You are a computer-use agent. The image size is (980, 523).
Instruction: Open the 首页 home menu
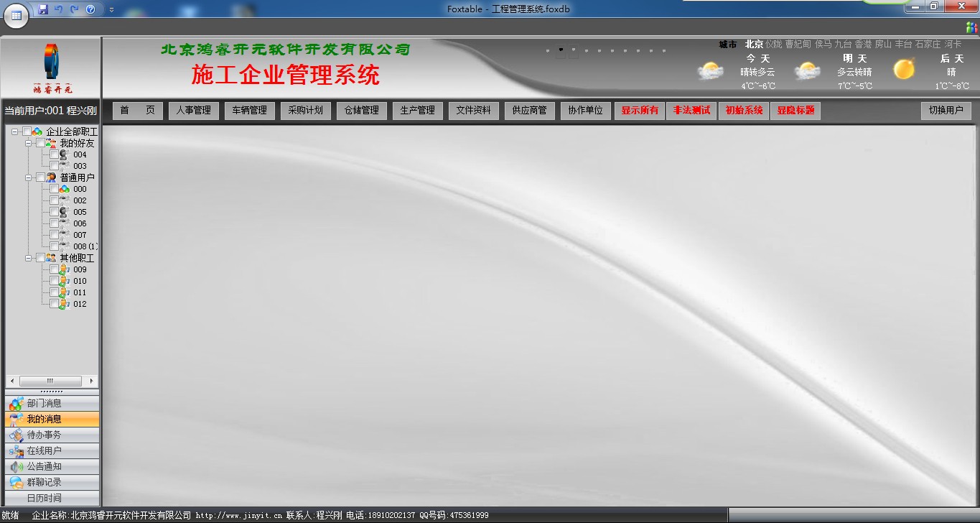pyautogui.click(x=138, y=111)
